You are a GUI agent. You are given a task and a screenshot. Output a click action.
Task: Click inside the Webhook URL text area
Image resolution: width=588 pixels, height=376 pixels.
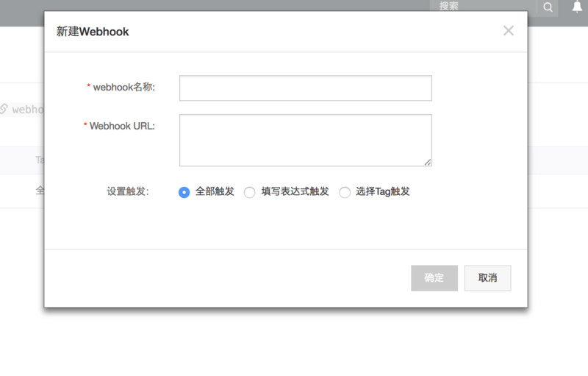point(305,140)
